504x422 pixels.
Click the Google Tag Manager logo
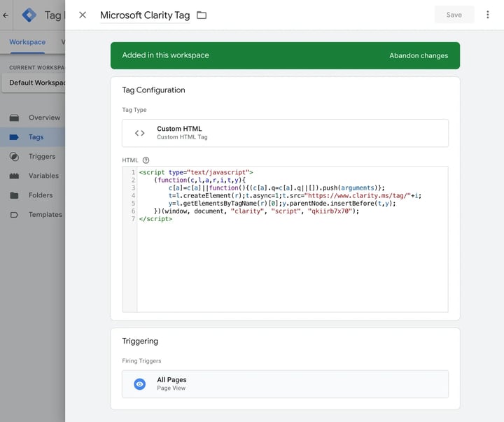(x=29, y=15)
